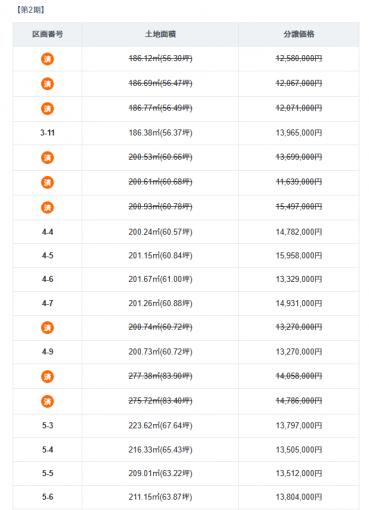Click the 区画番号 column header
This screenshot has width=369, height=510.
tap(47, 34)
